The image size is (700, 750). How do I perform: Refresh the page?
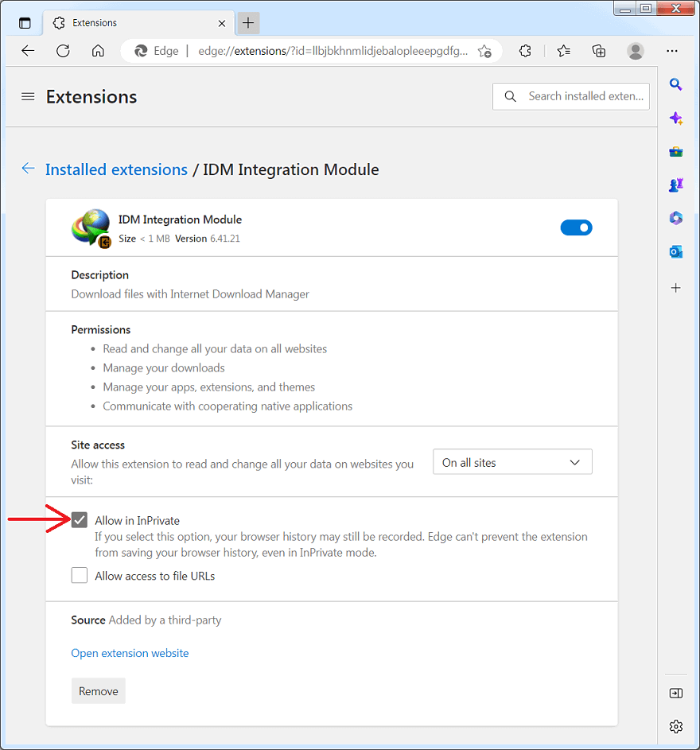pos(63,51)
